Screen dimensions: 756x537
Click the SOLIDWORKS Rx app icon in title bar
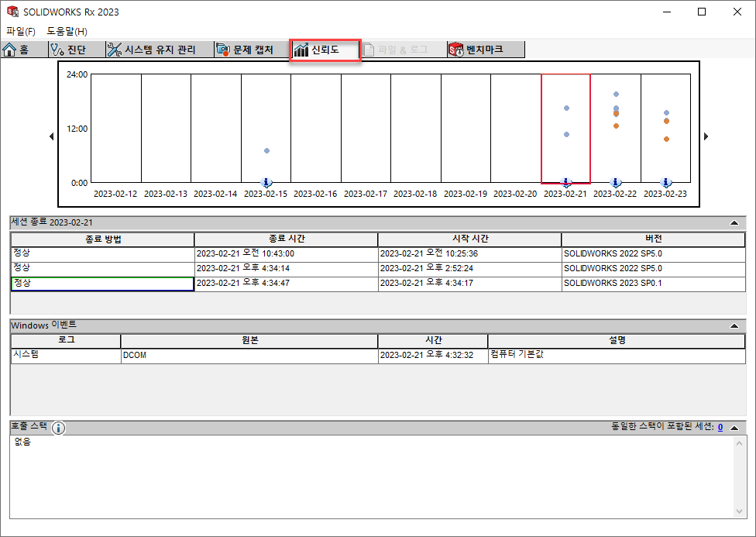(12, 12)
